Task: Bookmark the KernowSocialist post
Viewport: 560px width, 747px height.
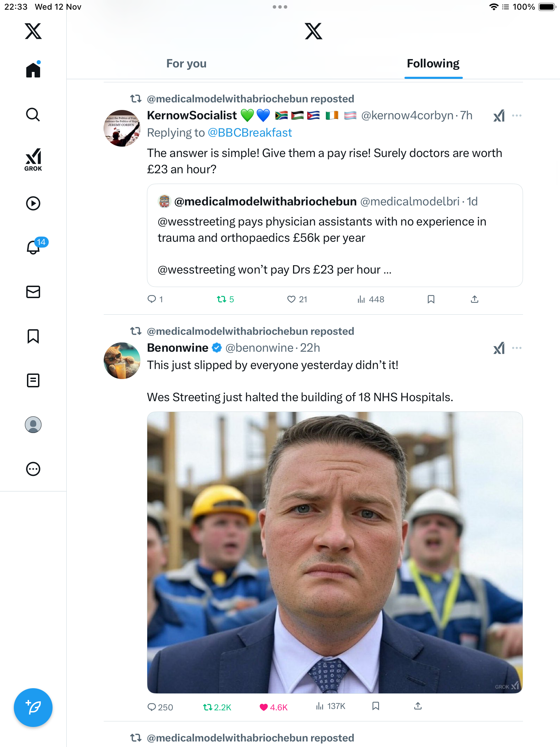Action: pos(431,299)
